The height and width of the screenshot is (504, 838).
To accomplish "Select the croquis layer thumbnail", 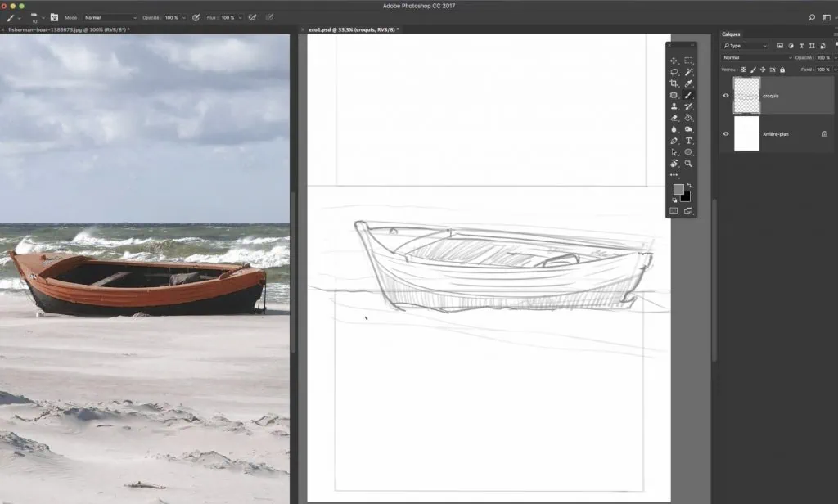I will pos(746,96).
